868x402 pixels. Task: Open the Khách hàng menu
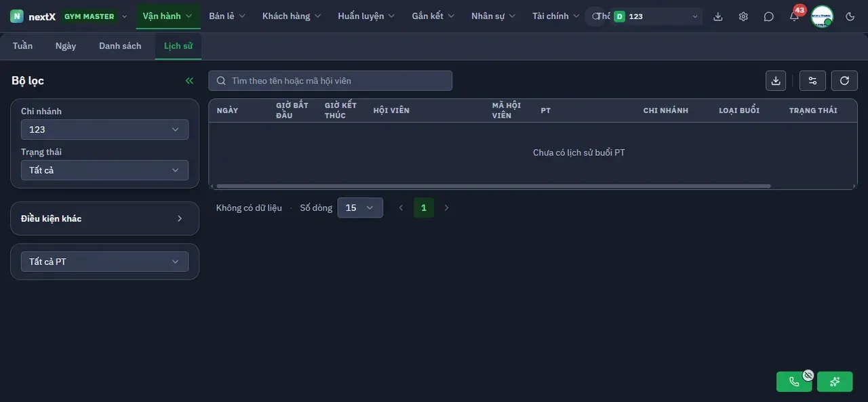pyautogui.click(x=292, y=16)
